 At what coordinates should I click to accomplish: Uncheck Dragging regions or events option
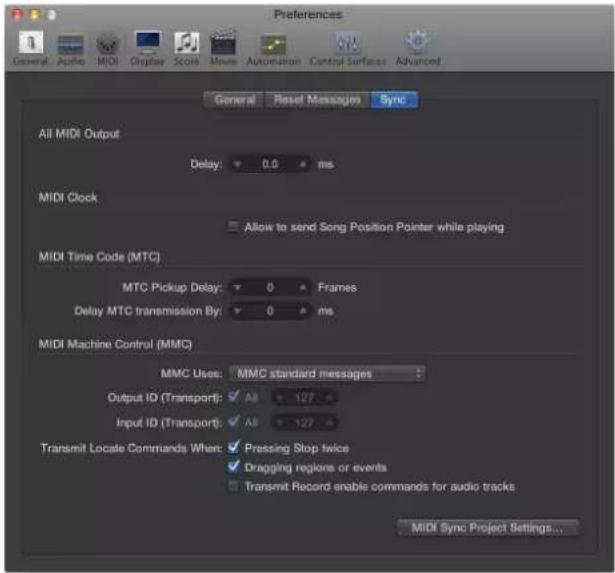click(233, 466)
